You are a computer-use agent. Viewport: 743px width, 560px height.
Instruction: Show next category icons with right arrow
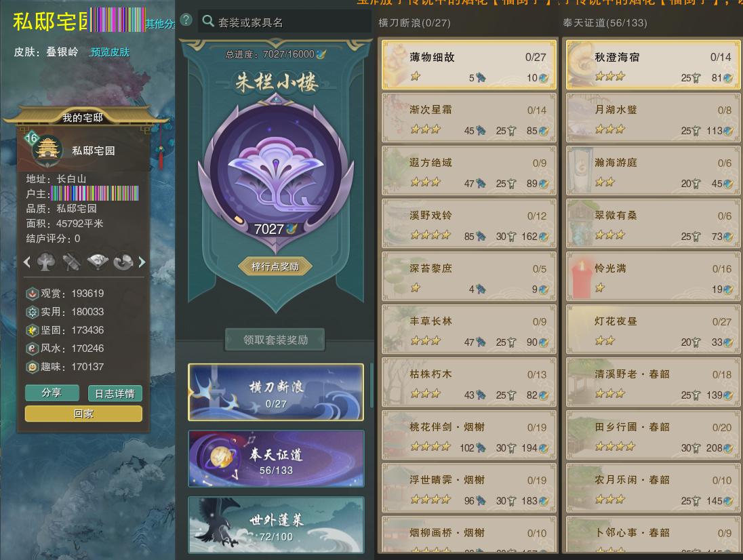pos(142,262)
